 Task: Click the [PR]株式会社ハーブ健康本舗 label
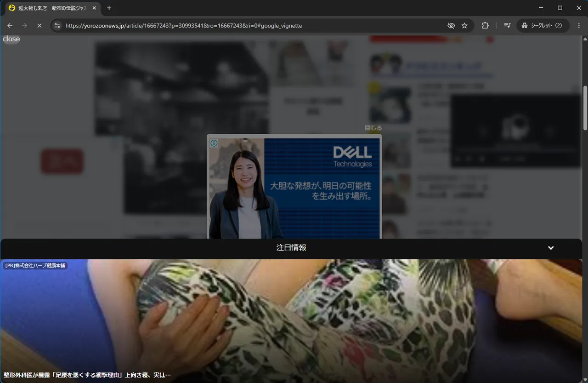pos(35,265)
